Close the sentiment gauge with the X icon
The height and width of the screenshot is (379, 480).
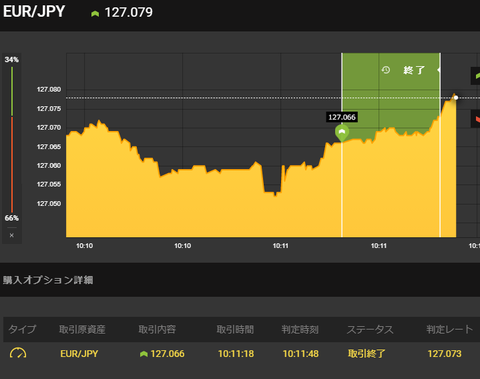(12, 235)
